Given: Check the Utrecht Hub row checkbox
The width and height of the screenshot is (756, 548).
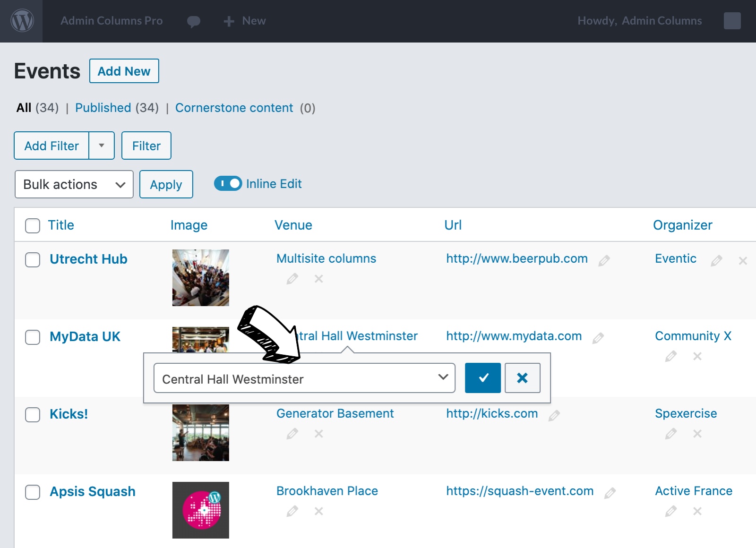Looking at the screenshot, I should (33, 259).
